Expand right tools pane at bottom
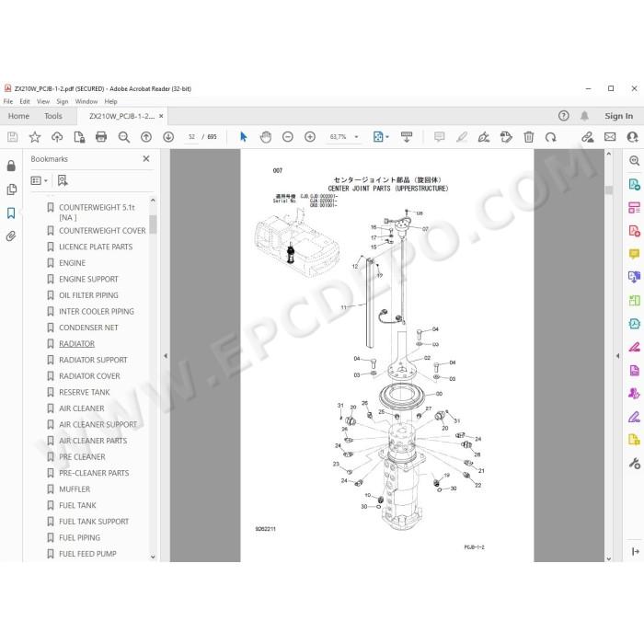The width and height of the screenshot is (644, 644). [x=635, y=551]
